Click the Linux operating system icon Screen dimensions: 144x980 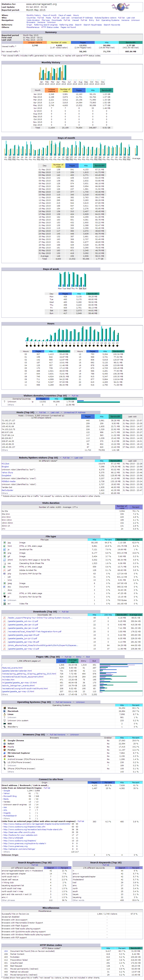pyautogui.click(x=4, y=714)
